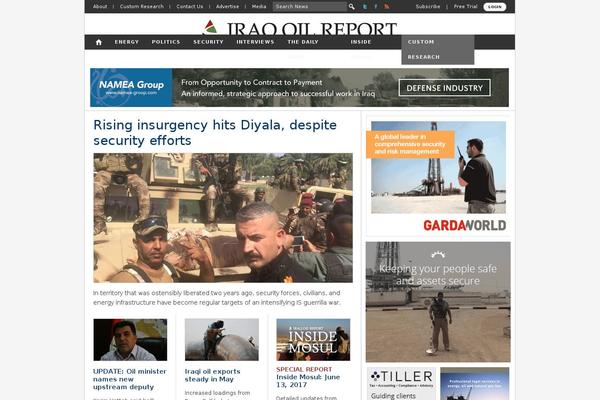Click into the Search News field

(310, 7)
